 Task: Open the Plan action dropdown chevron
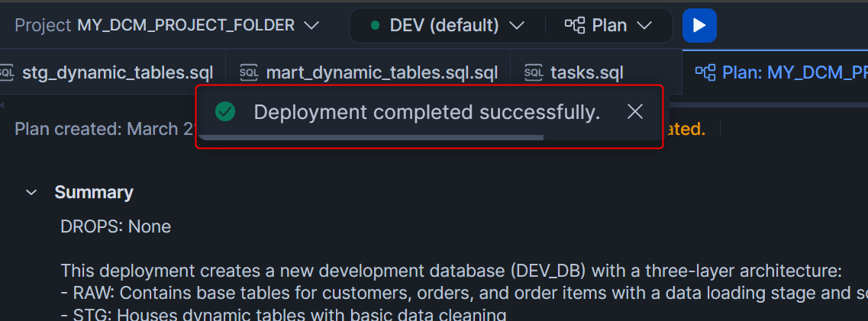(x=644, y=25)
